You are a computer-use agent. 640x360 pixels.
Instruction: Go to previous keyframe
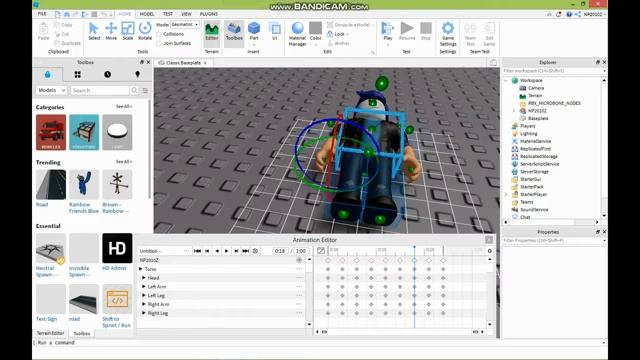pos(207,251)
